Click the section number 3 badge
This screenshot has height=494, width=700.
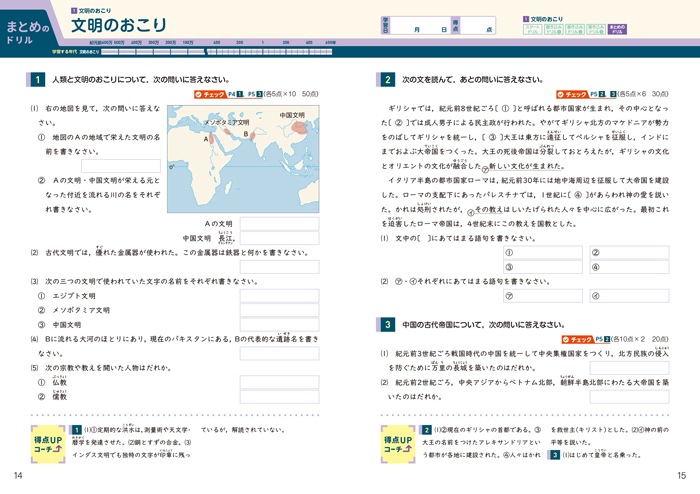pyautogui.click(x=388, y=325)
